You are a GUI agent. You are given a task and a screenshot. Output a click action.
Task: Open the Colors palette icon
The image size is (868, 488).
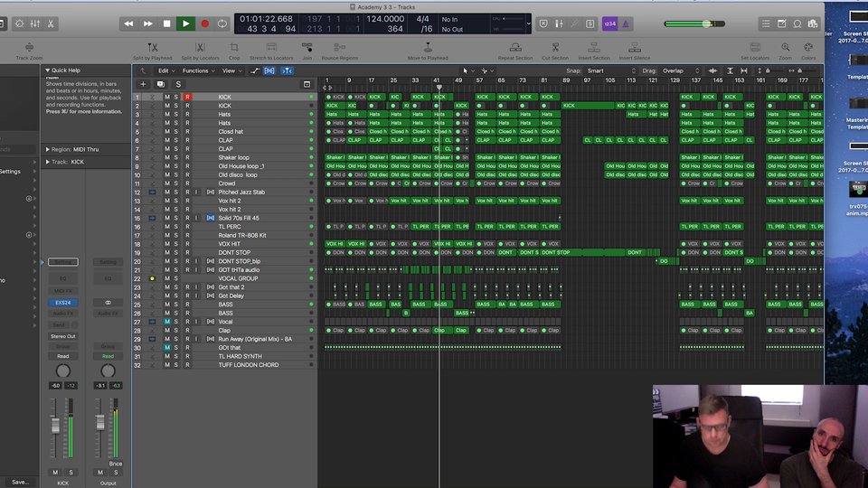pos(808,48)
